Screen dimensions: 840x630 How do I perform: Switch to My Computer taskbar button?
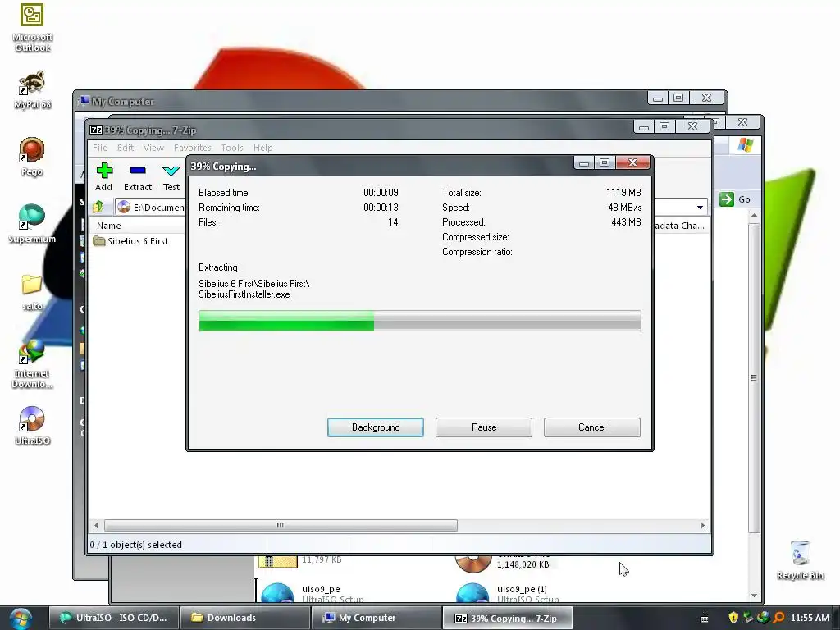click(x=376, y=619)
